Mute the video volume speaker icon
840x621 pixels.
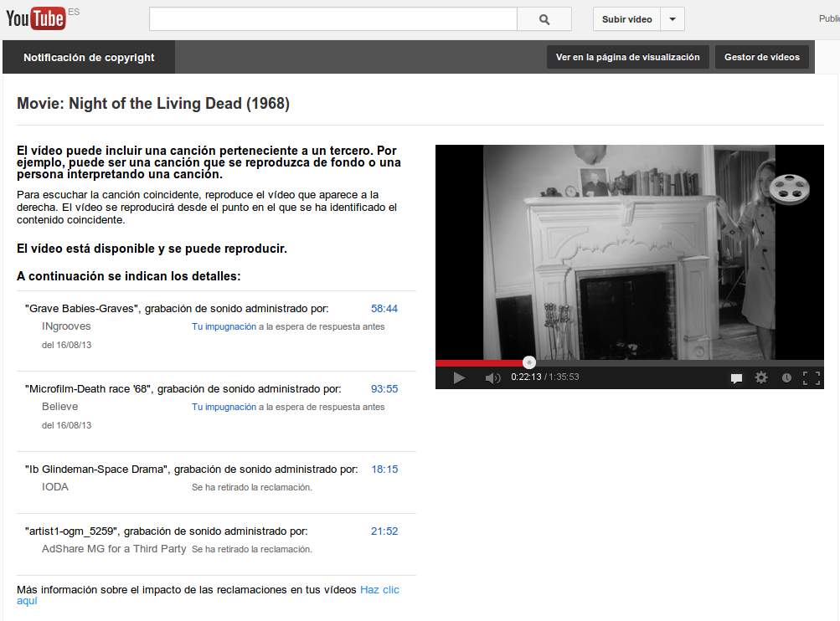pos(492,377)
